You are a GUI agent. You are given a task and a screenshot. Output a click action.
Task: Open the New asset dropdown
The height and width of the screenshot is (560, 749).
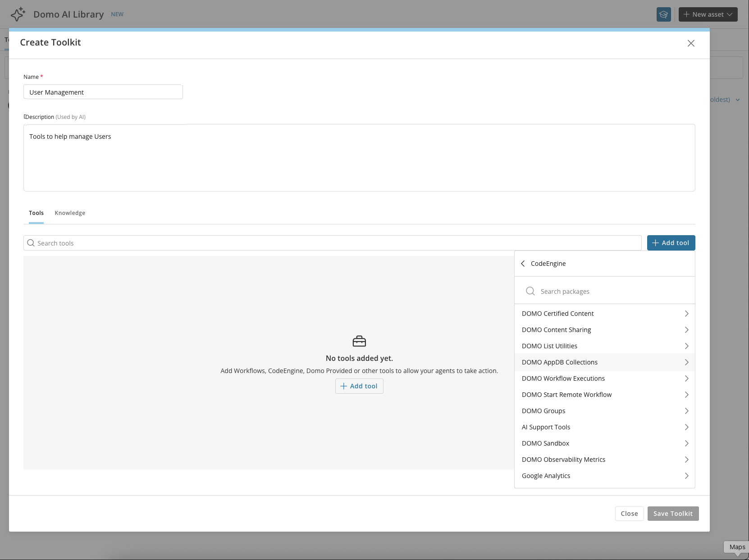708,14
